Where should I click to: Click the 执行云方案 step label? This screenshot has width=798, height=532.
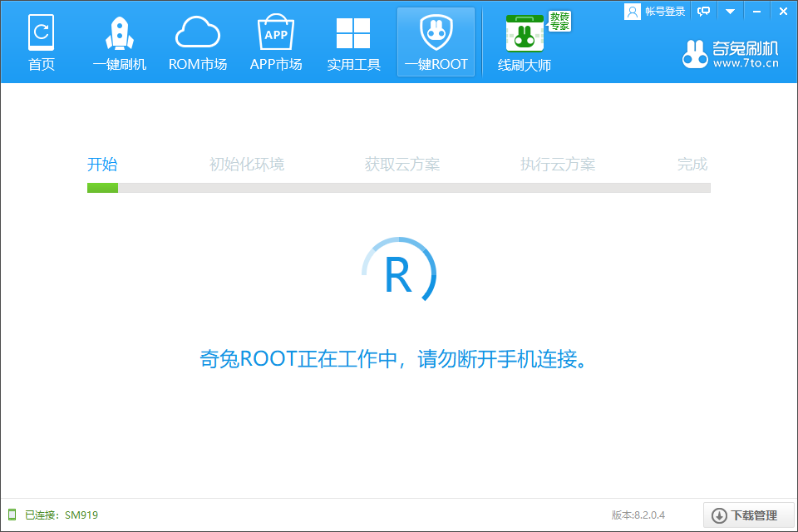tap(558, 165)
